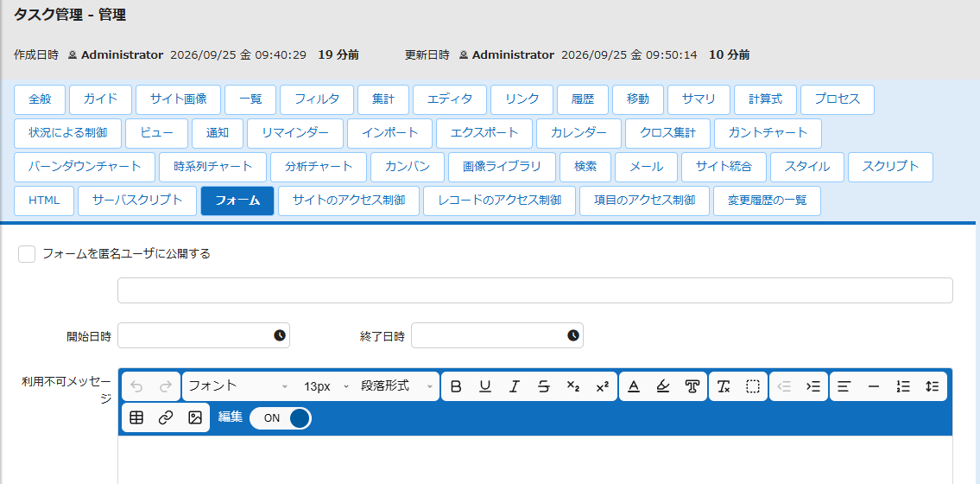Open the エクスポート tab

pos(484,133)
